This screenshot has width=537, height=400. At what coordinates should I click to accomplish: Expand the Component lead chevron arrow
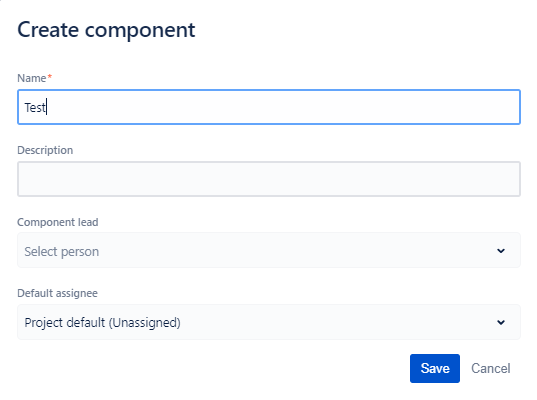(x=501, y=251)
